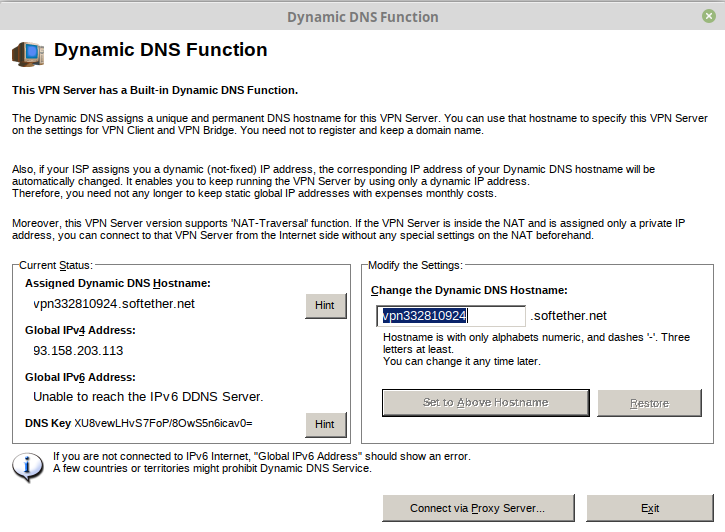Click the computer monitor icon beside the heading

(28, 53)
